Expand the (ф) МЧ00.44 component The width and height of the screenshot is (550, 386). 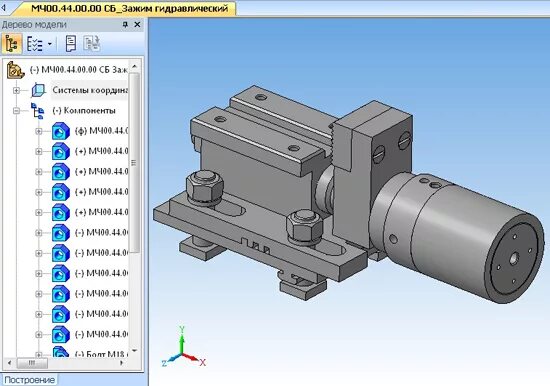click(39, 131)
